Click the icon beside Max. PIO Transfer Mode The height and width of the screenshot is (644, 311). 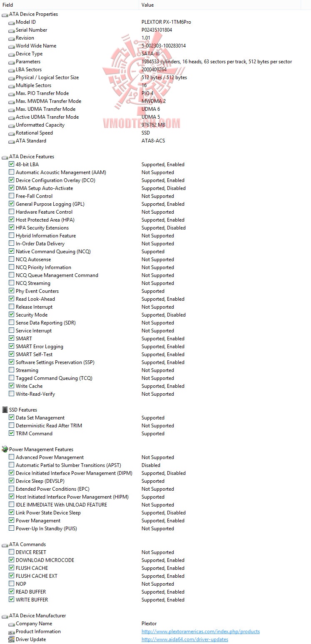coord(11,93)
